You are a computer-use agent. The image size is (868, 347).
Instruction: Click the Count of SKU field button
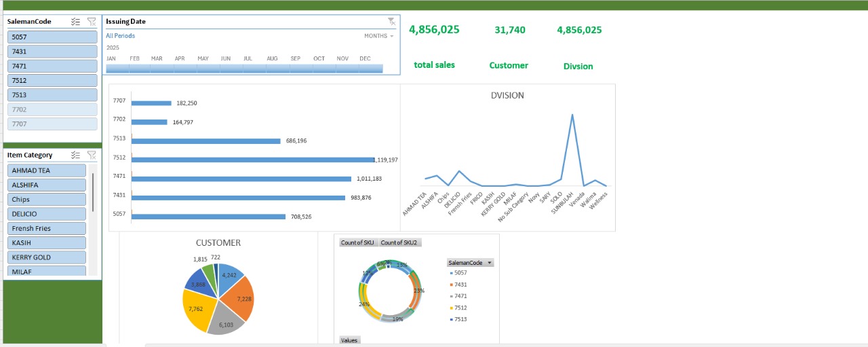click(x=357, y=242)
